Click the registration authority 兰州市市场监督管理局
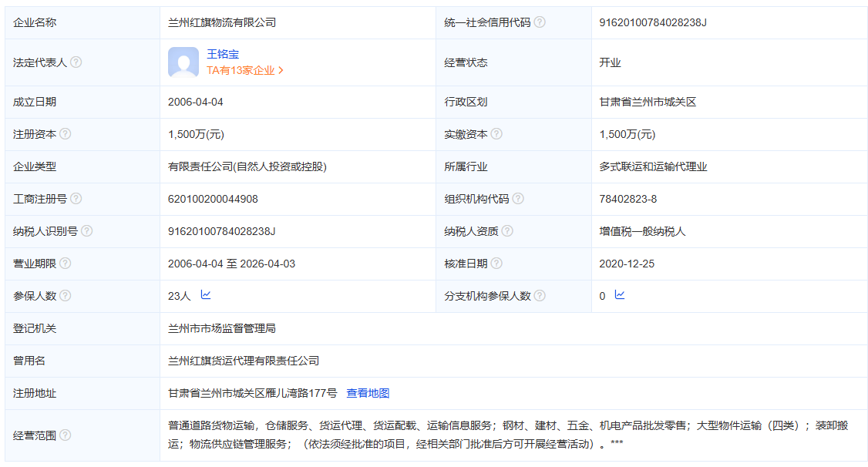 click(x=222, y=328)
